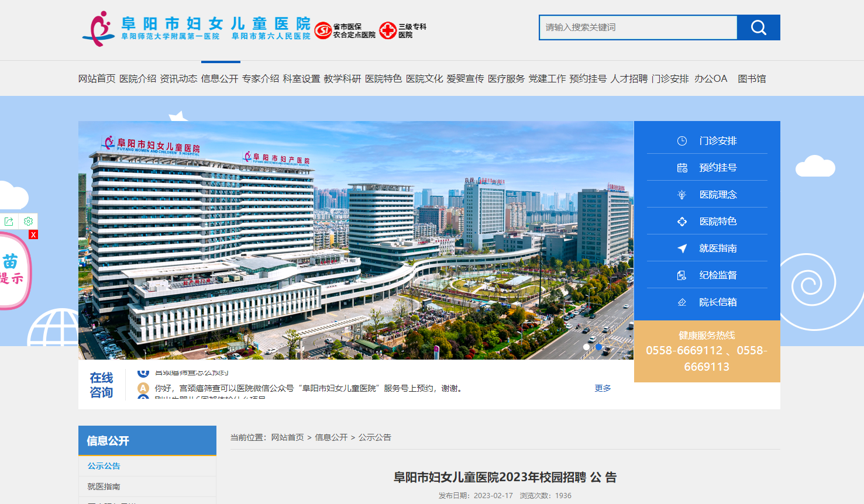Click the hospital campus banner image

pos(356,240)
